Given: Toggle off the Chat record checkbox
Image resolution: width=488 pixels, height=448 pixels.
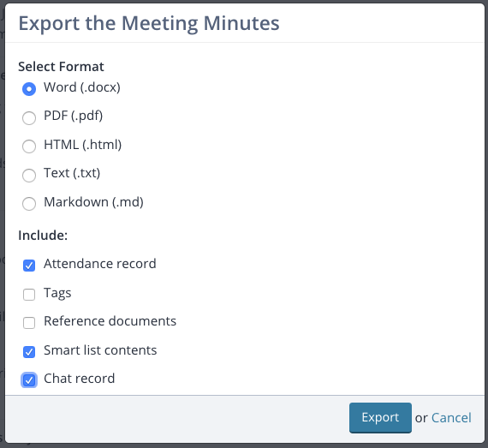Looking at the screenshot, I should click(29, 380).
